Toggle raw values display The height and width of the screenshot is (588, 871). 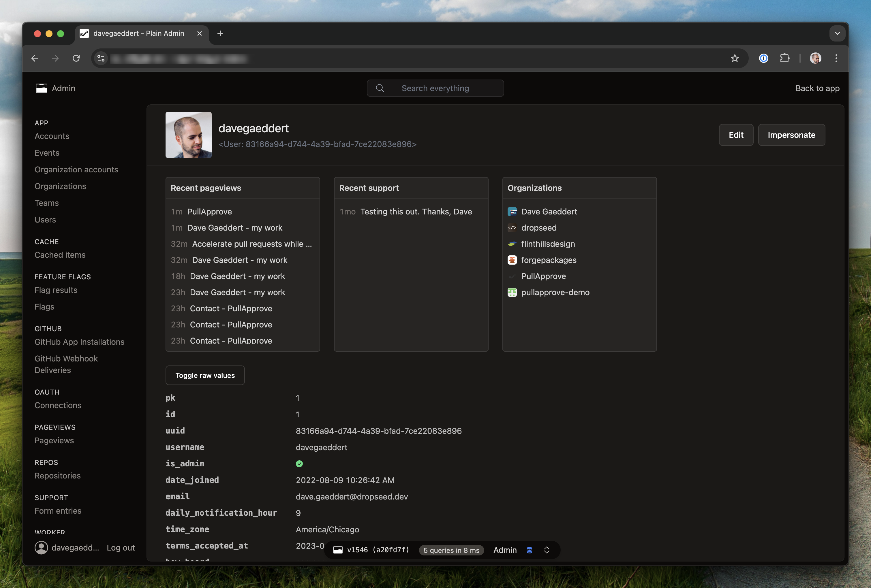pyautogui.click(x=205, y=375)
